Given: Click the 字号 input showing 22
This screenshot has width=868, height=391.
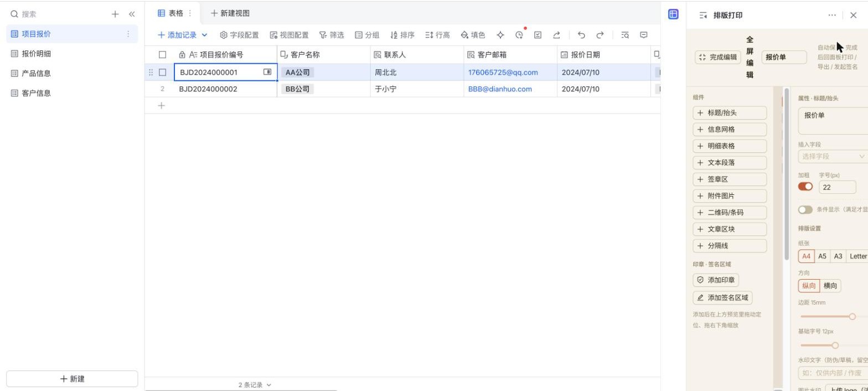Looking at the screenshot, I should [837, 187].
